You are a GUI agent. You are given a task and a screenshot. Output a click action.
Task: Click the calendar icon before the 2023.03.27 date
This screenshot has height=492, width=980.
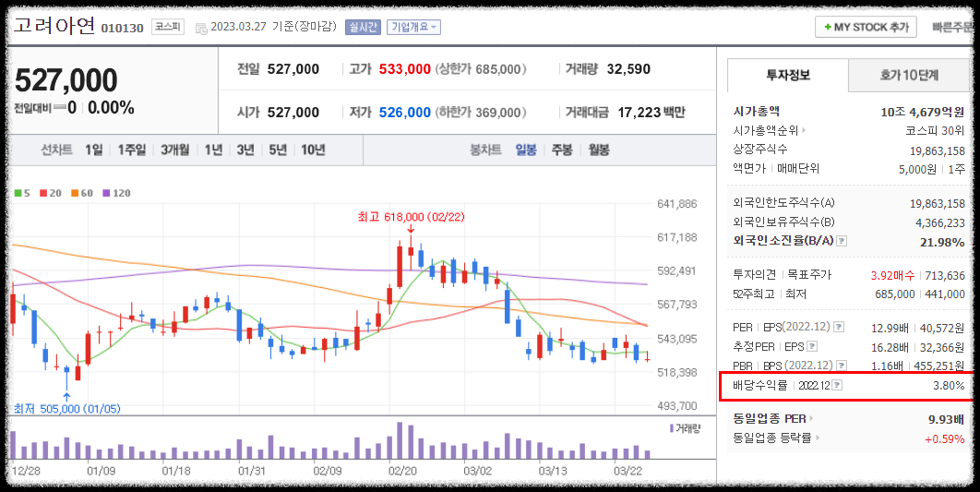pyautogui.click(x=200, y=28)
